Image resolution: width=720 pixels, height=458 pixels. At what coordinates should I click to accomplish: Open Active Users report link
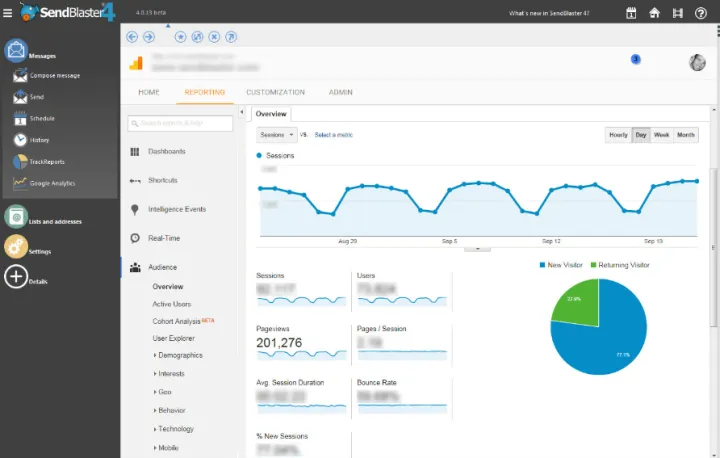tap(171, 304)
